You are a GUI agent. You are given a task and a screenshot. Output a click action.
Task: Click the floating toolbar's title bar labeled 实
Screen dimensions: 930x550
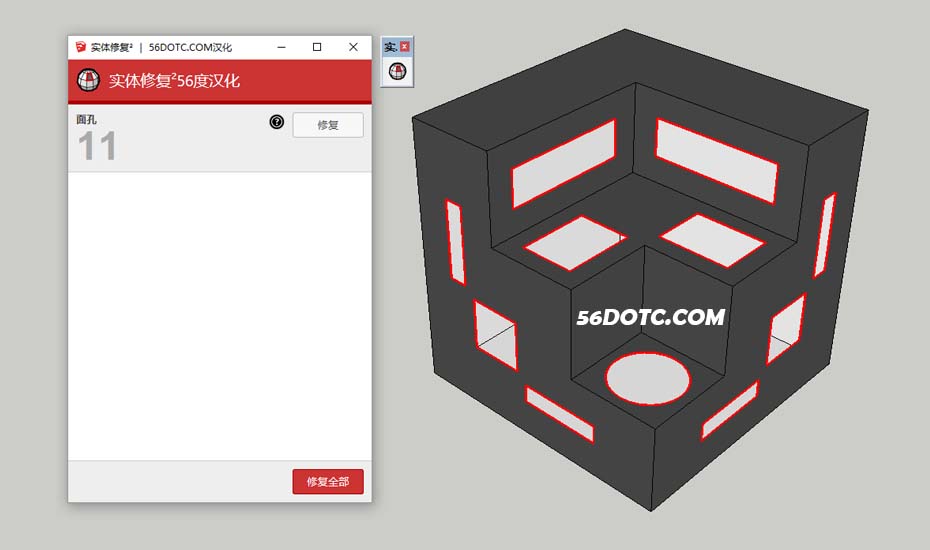390,47
